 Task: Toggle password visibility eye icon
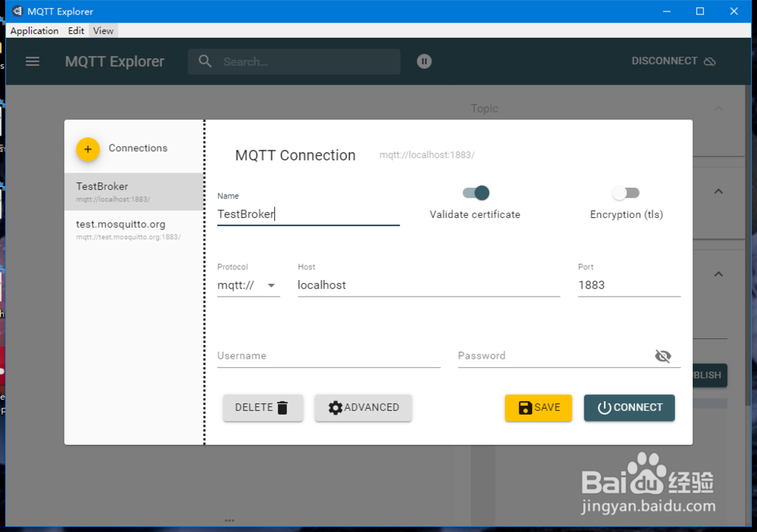coord(663,356)
